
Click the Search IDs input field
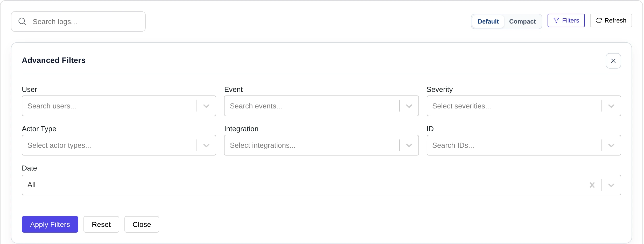tap(514, 145)
